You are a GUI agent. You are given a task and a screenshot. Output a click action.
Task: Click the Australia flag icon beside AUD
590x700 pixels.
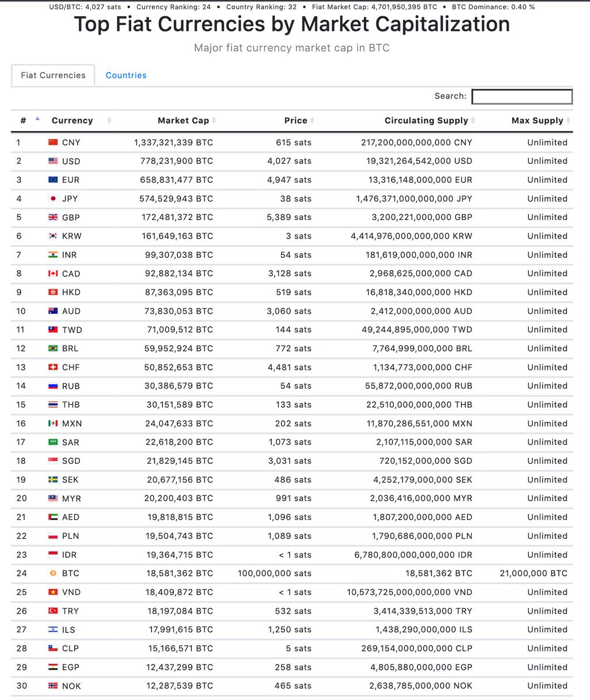53,311
